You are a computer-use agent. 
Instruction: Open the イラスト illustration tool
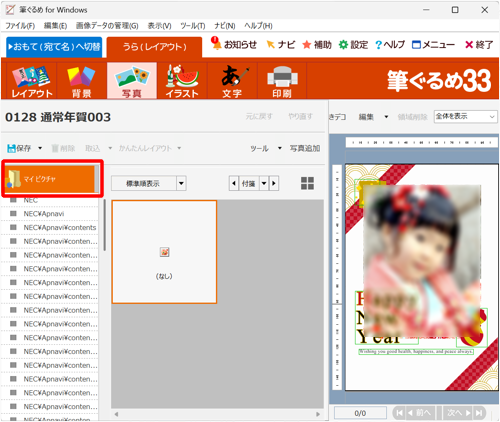(182, 81)
